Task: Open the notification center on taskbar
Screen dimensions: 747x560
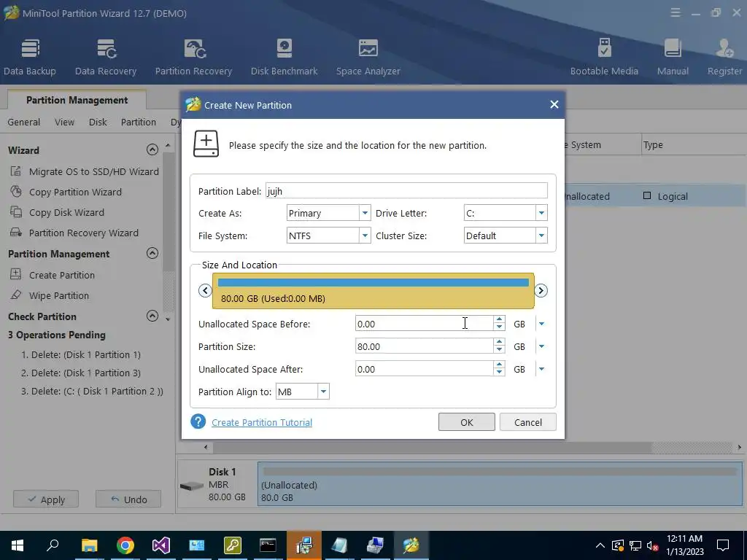Action: coord(723,545)
